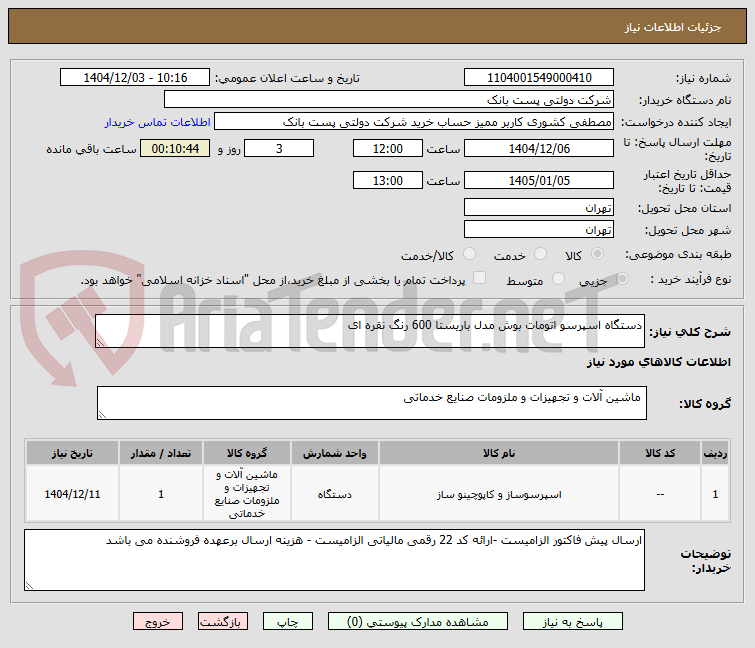Screen dimensions: 755x648
Task: Click the اطلاعات کالاهای مورد نیاز section heading
Action: pyautogui.click(x=658, y=362)
